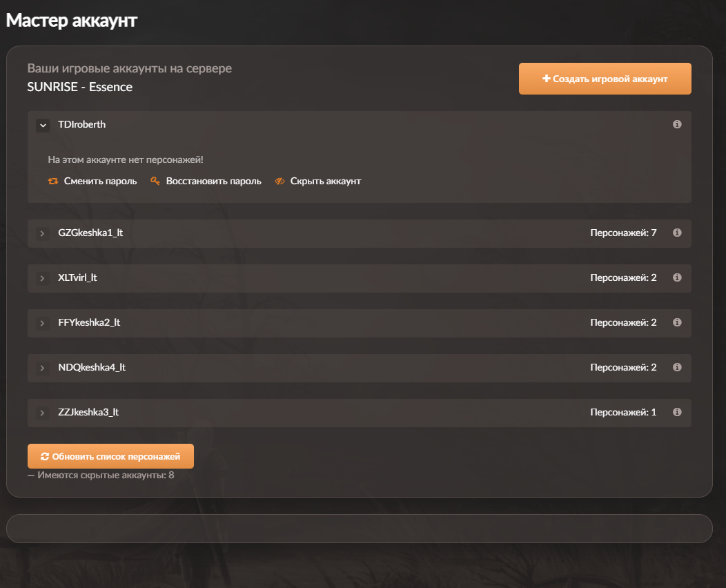
Task: Click the key icon for password recovery
Action: 155,182
